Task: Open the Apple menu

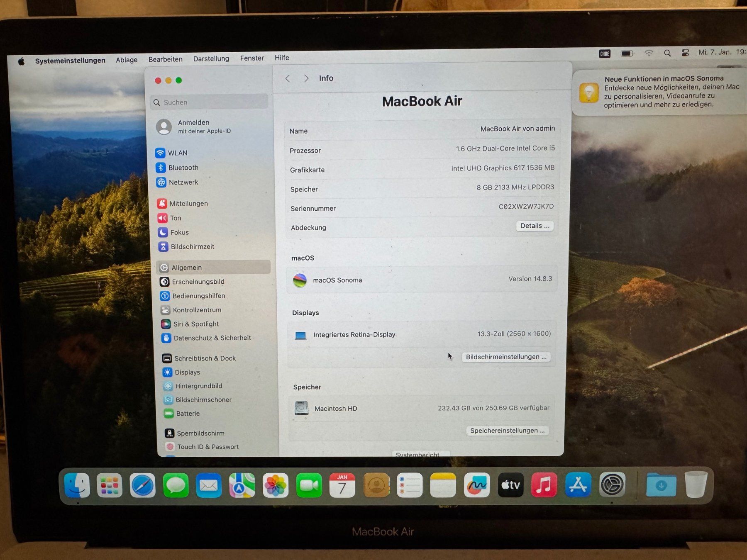Action: coord(22,61)
